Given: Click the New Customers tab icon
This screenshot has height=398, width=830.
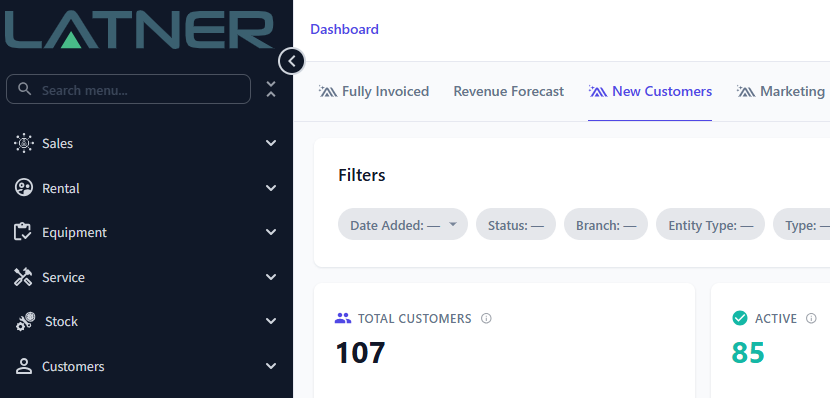Looking at the screenshot, I should coord(598,91).
